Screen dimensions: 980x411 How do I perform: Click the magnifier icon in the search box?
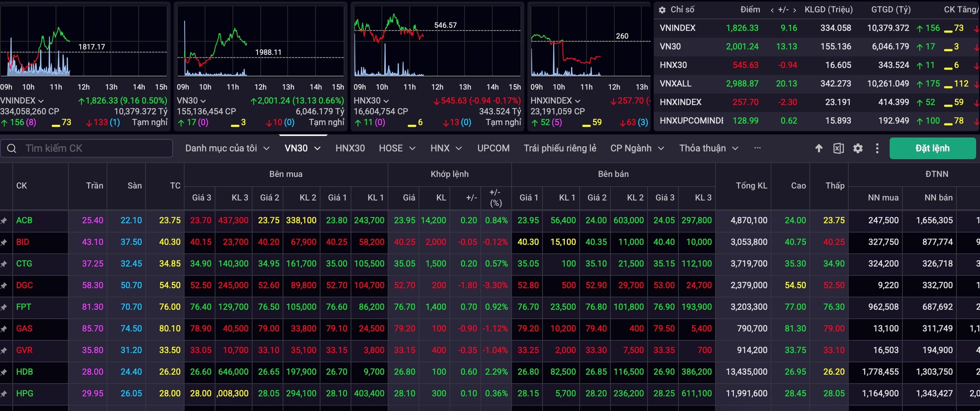pyautogui.click(x=12, y=148)
